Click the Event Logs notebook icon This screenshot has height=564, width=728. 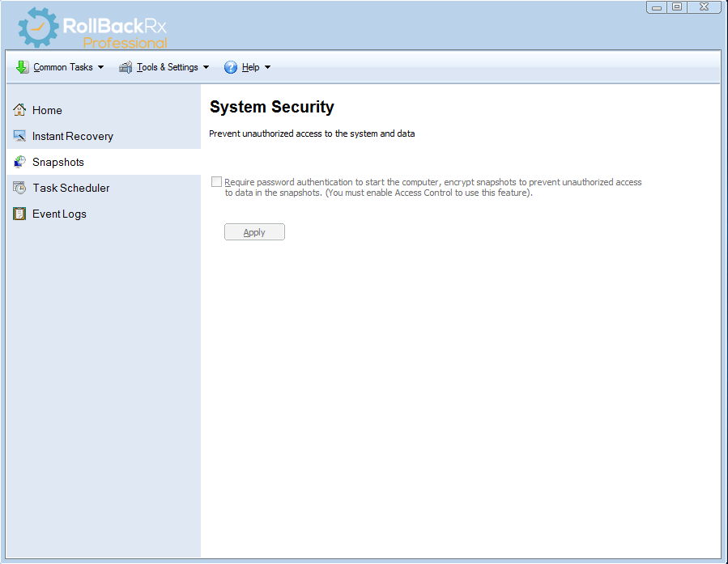tap(19, 214)
